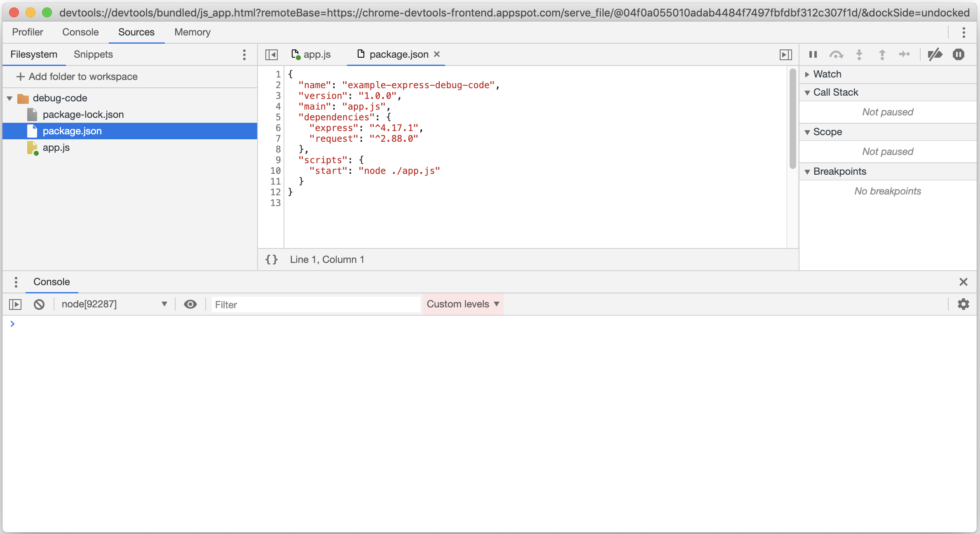Step over the next function call
Viewport: 980px width, 534px height.
(836, 54)
